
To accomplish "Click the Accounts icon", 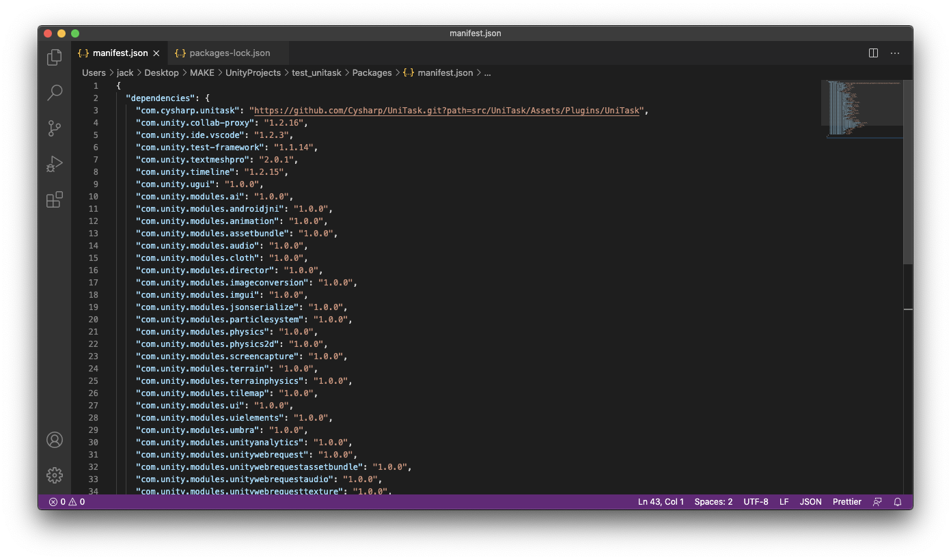I will 54,440.
